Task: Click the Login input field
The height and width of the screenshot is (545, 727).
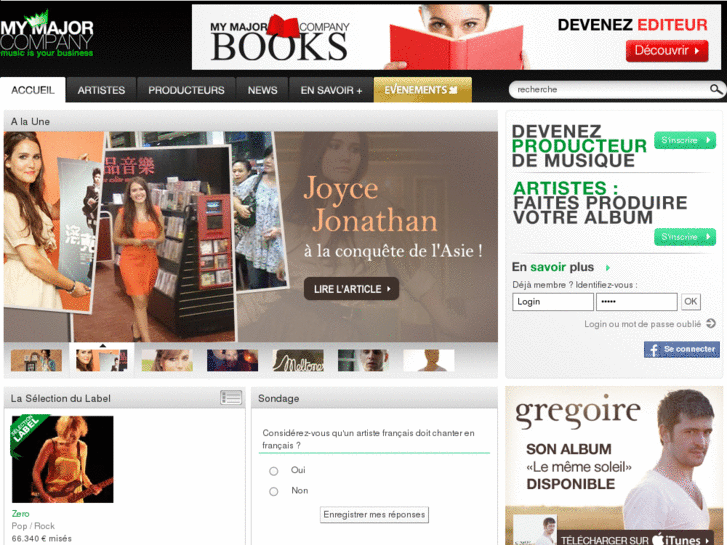Action: (553, 301)
